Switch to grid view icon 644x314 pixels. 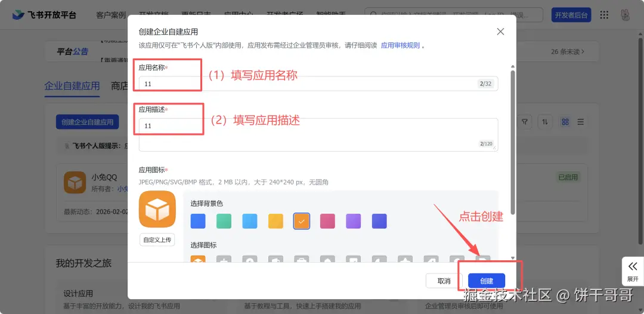click(565, 122)
